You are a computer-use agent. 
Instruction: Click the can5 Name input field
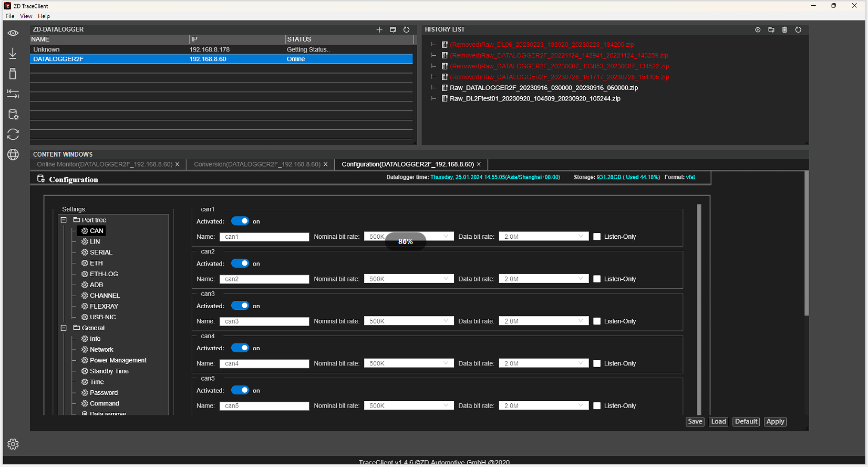[264, 406]
